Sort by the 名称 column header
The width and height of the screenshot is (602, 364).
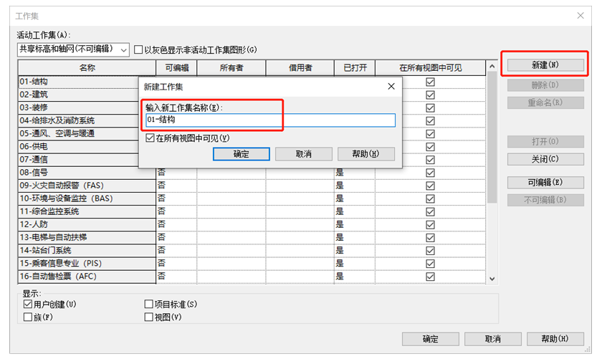(x=87, y=68)
